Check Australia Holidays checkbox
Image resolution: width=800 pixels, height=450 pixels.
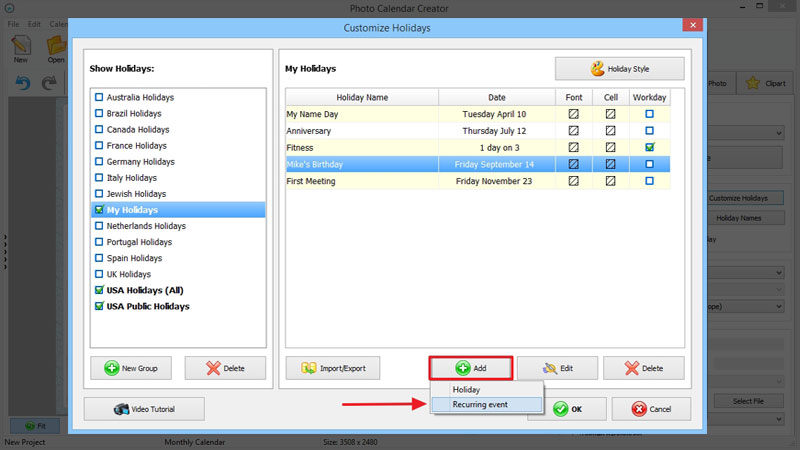click(99, 97)
